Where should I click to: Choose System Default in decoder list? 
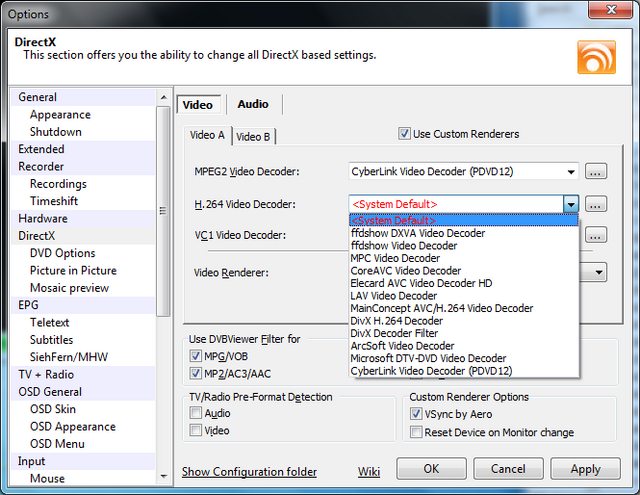[464, 220]
